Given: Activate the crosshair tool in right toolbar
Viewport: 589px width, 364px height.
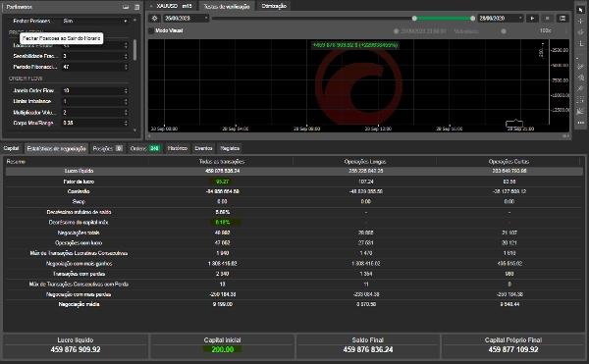Looking at the screenshot, I should [x=581, y=22].
